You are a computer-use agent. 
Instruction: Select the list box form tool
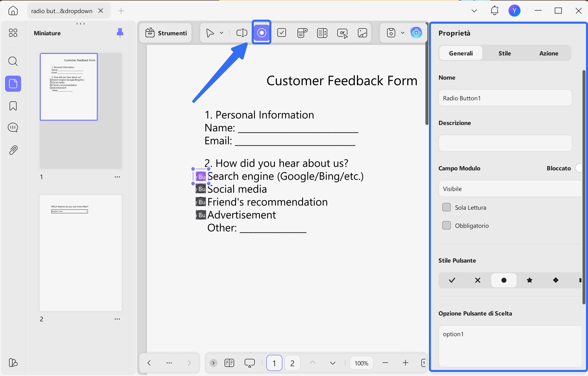[x=322, y=33]
